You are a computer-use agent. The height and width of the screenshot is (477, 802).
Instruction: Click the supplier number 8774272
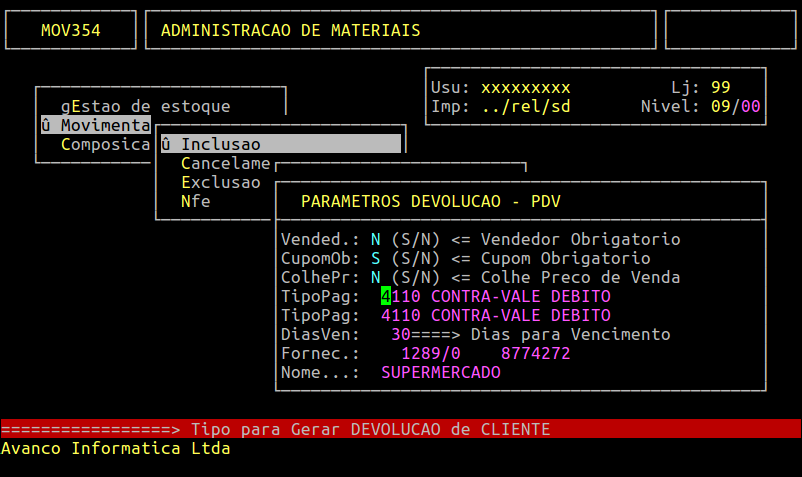pyautogui.click(x=536, y=353)
